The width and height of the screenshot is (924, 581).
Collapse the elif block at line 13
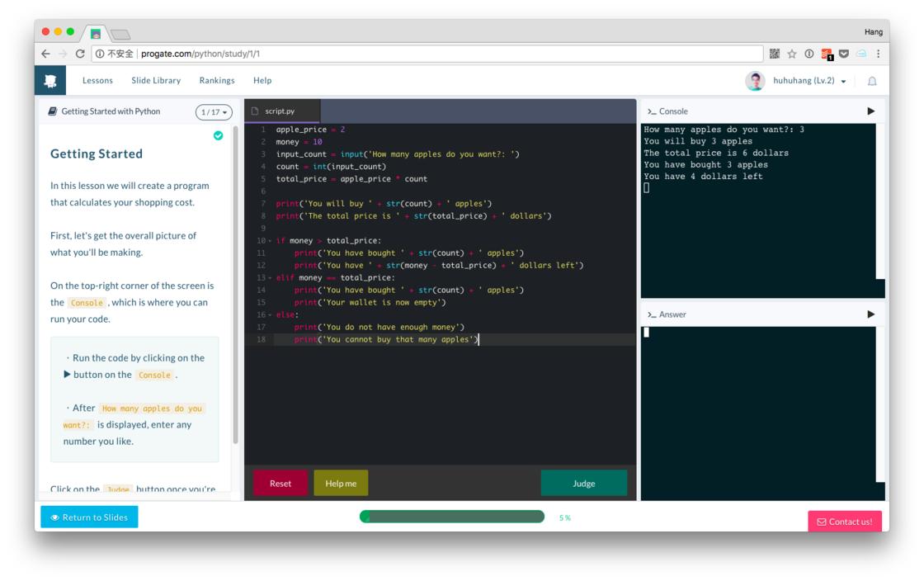270,278
